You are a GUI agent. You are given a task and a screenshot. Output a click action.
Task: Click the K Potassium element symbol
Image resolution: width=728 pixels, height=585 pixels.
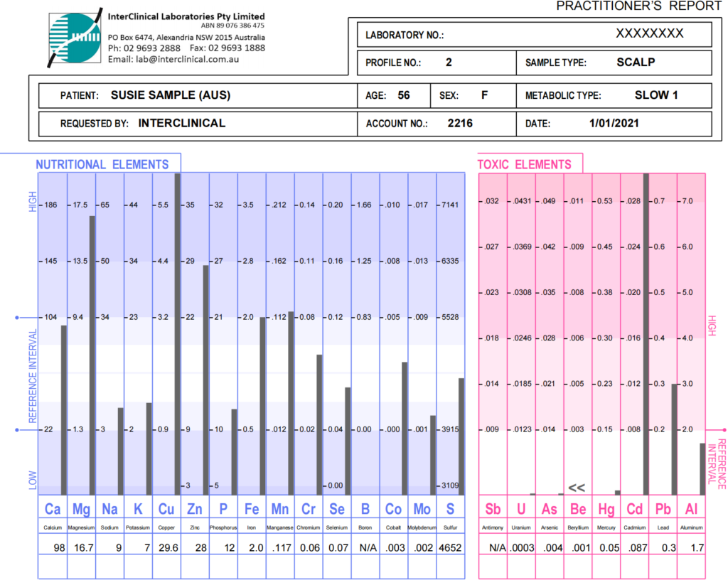(x=138, y=510)
